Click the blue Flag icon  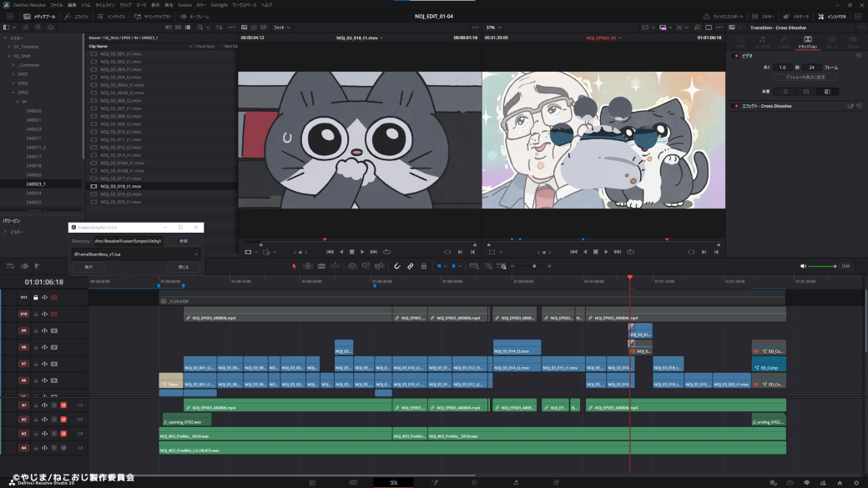point(439,266)
